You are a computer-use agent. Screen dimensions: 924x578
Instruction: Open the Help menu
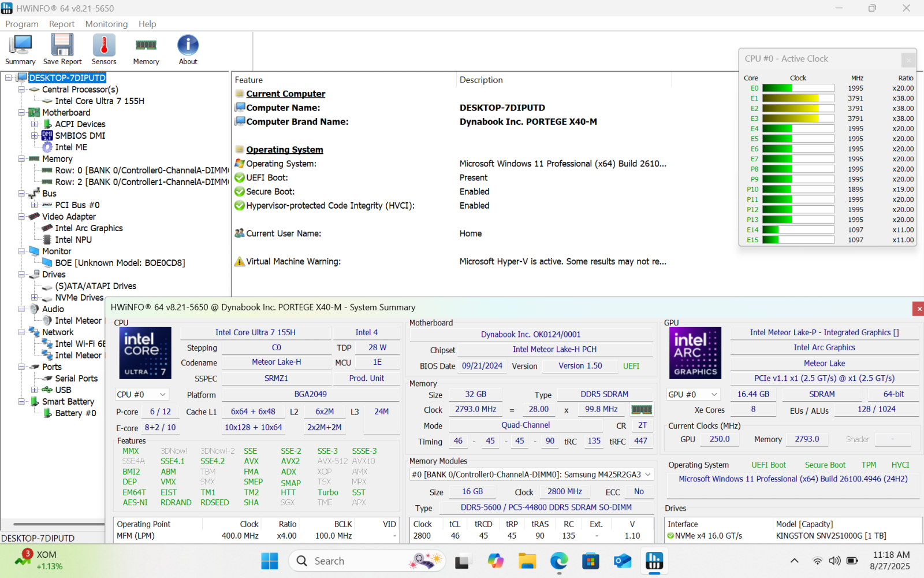[147, 24]
